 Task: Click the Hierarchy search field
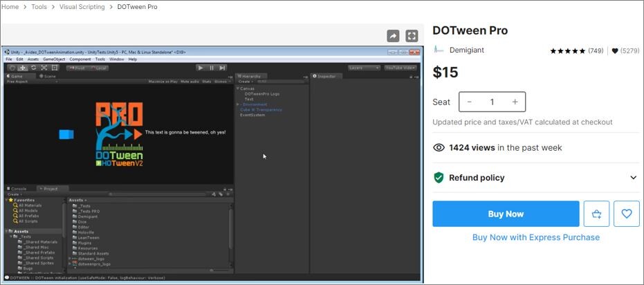[279, 82]
